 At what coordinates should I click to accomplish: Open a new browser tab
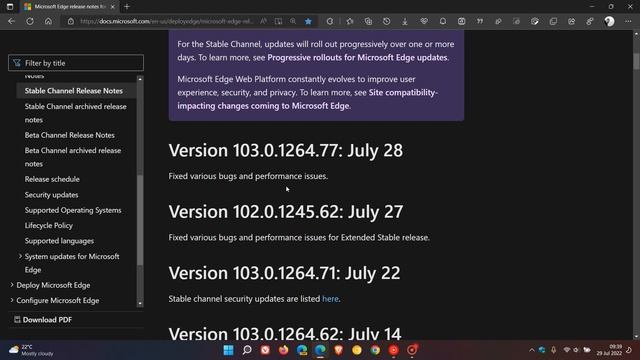pos(127,7)
